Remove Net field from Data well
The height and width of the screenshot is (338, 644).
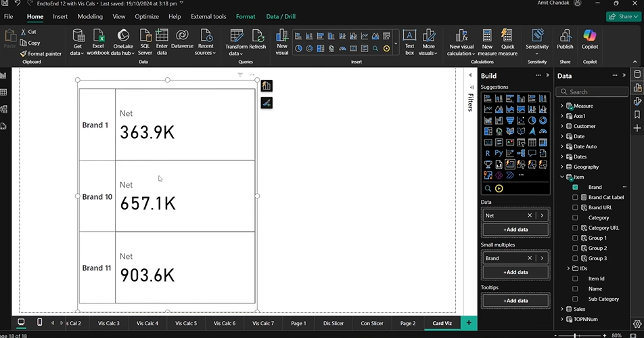[530, 215]
